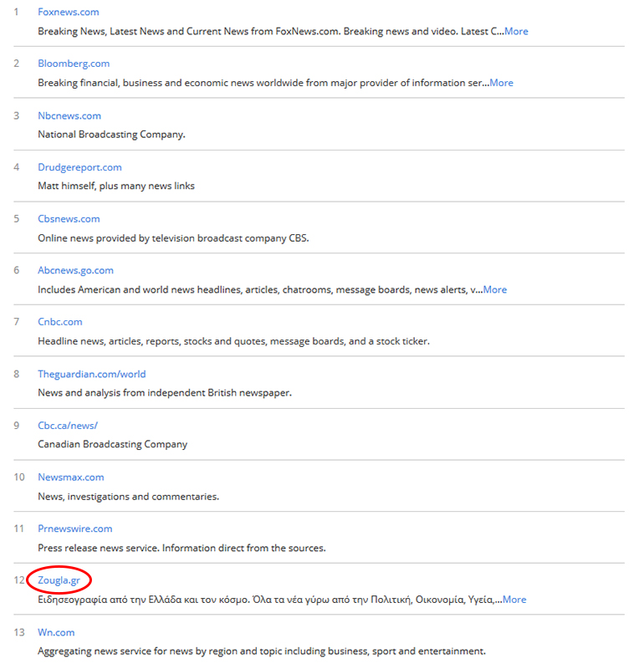Expand Abcnews.go.com description via More
644x664 pixels.
tap(494, 289)
